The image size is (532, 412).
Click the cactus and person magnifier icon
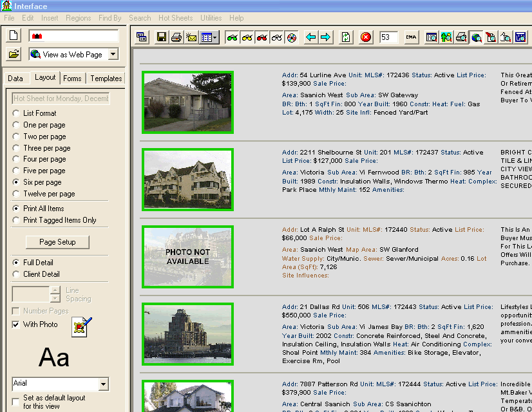(446, 37)
